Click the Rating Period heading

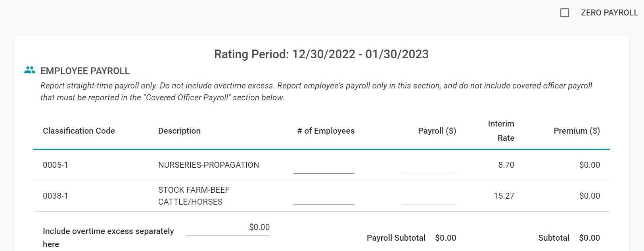point(321,54)
